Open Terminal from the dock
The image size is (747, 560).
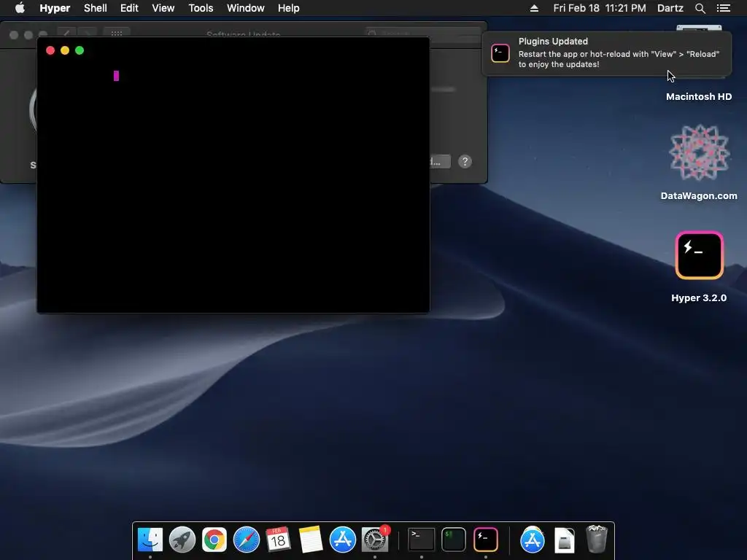(x=422, y=540)
